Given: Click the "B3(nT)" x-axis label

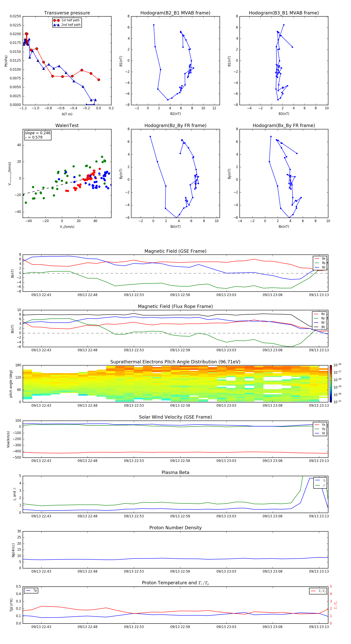Looking at the screenshot, I should 284,114.
